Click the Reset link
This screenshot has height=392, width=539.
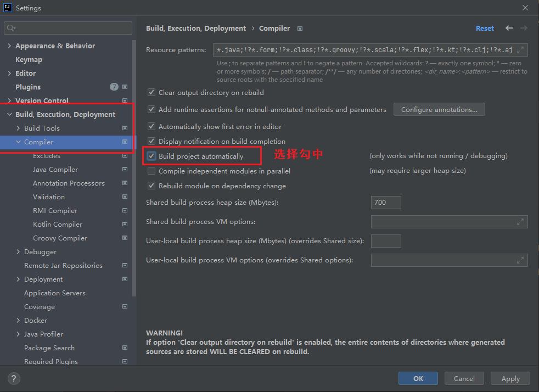(x=485, y=29)
